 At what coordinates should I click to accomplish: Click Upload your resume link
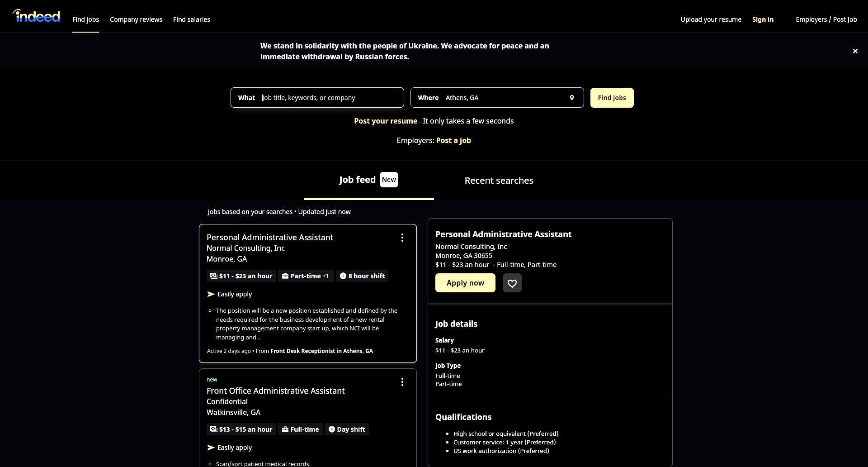(711, 19)
